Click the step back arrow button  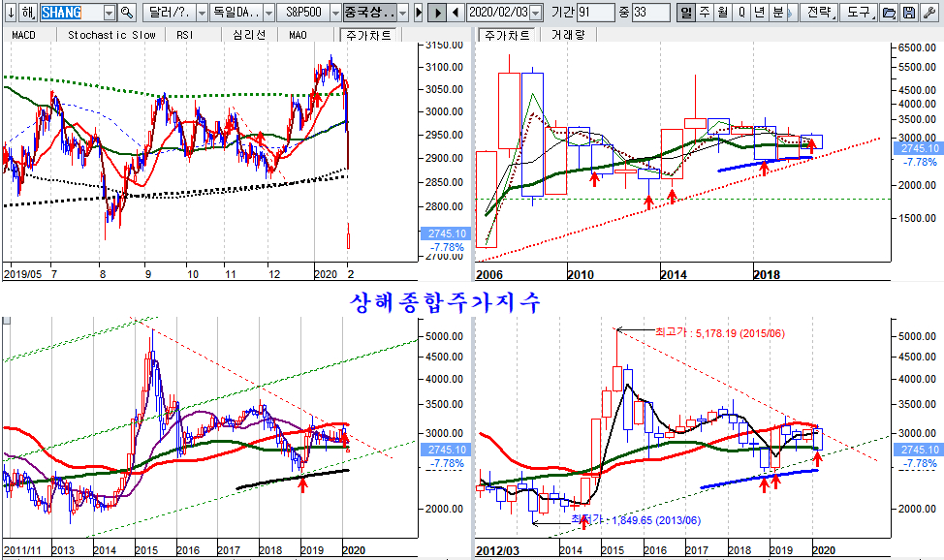click(x=456, y=12)
